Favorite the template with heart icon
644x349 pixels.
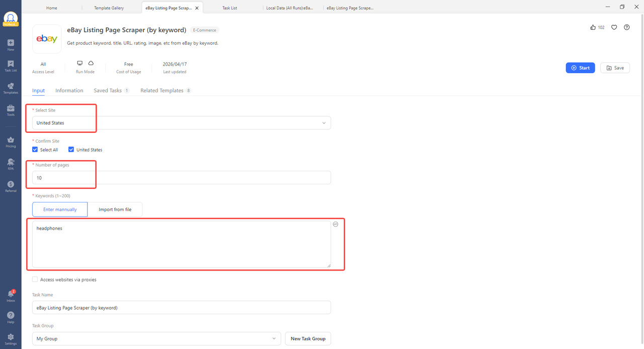click(x=614, y=27)
